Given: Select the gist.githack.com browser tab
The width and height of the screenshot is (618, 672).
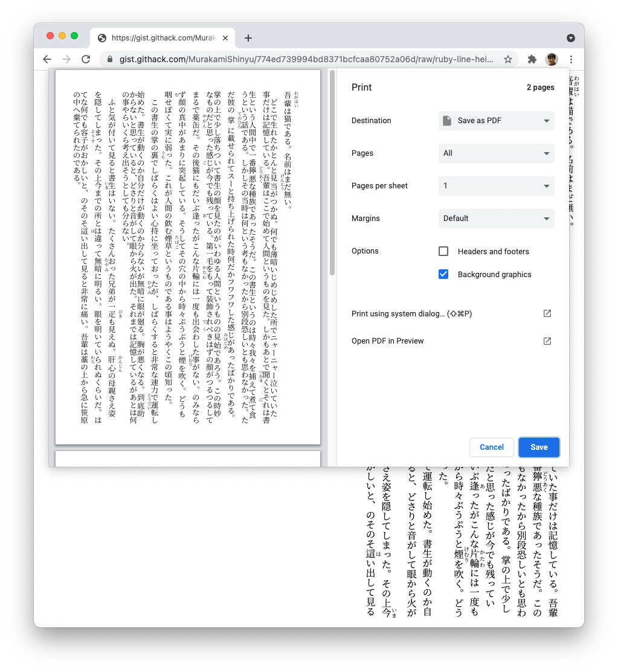Looking at the screenshot, I should pyautogui.click(x=163, y=38).
